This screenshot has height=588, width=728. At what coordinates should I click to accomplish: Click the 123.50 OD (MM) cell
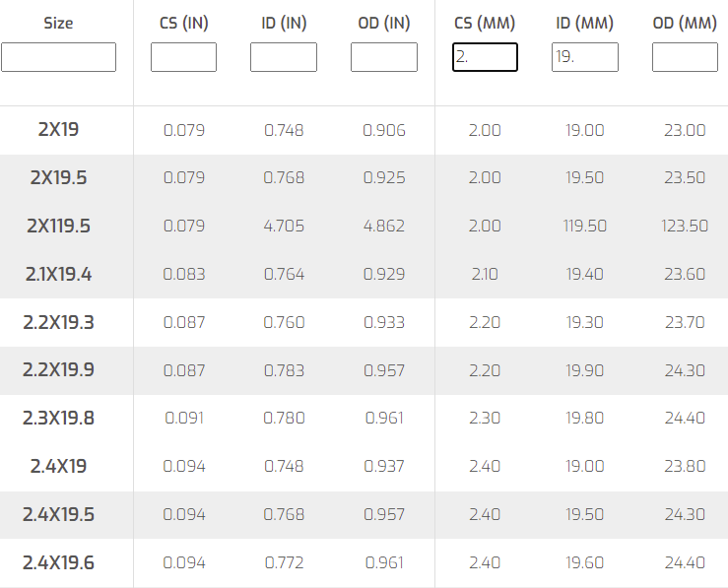685,226
